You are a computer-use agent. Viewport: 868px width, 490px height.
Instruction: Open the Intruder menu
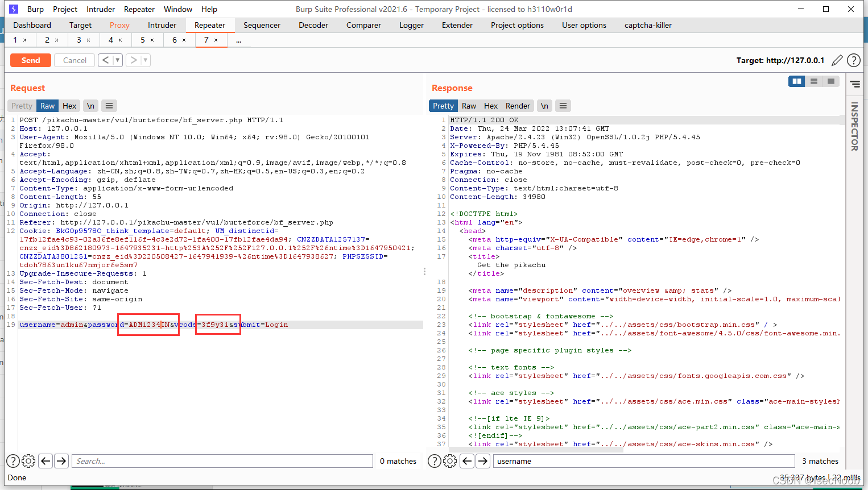[x=101, y=9]
